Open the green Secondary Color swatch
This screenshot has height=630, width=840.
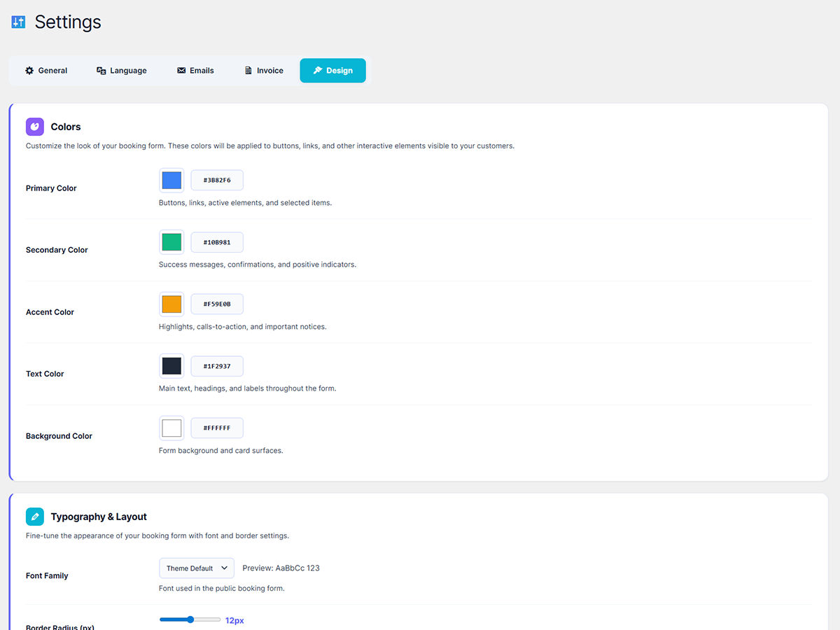pyautogui.click(x=171, y=242)
